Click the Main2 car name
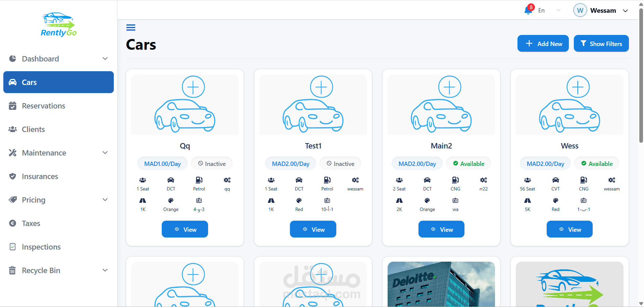This screenshot has width=644, height=307. tap(441, 146)
